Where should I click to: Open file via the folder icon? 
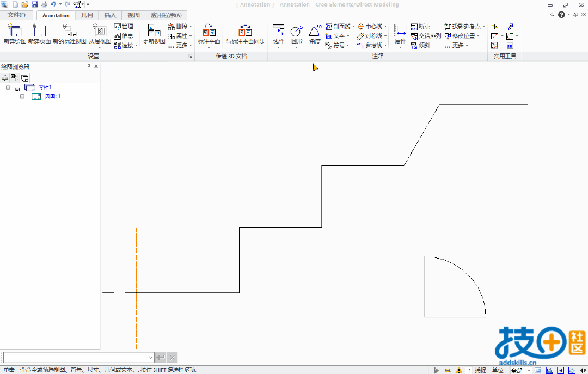point(24,4)
